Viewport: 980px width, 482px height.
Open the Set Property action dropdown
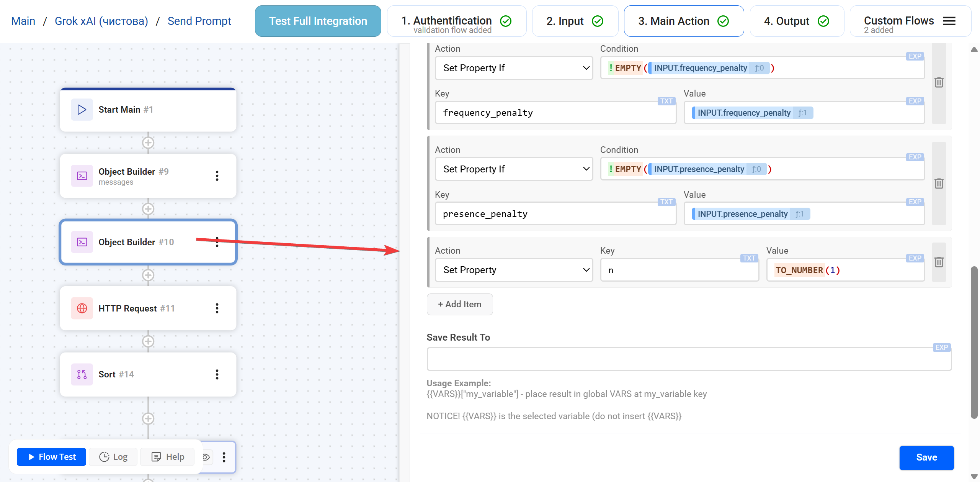coord(514,270)
